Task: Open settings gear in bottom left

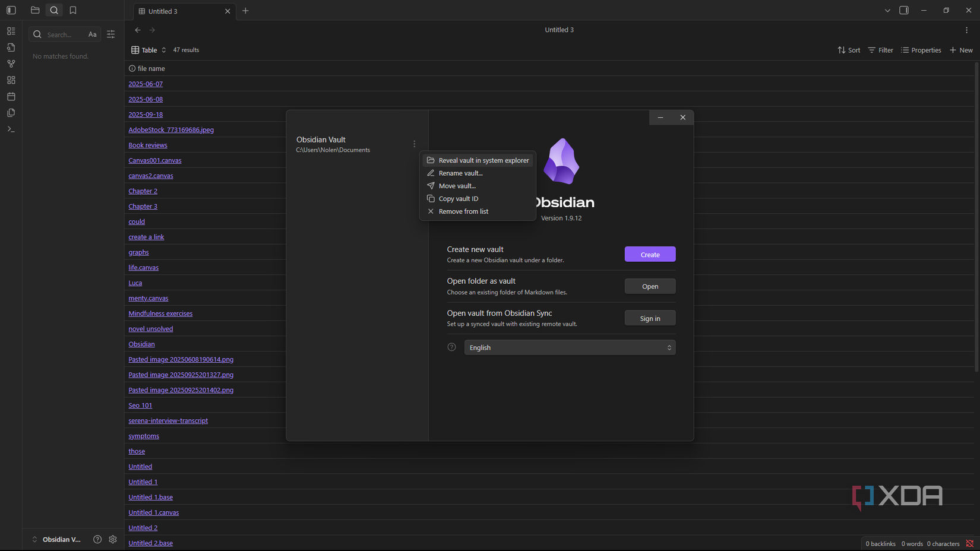Action: pos(113,539)
